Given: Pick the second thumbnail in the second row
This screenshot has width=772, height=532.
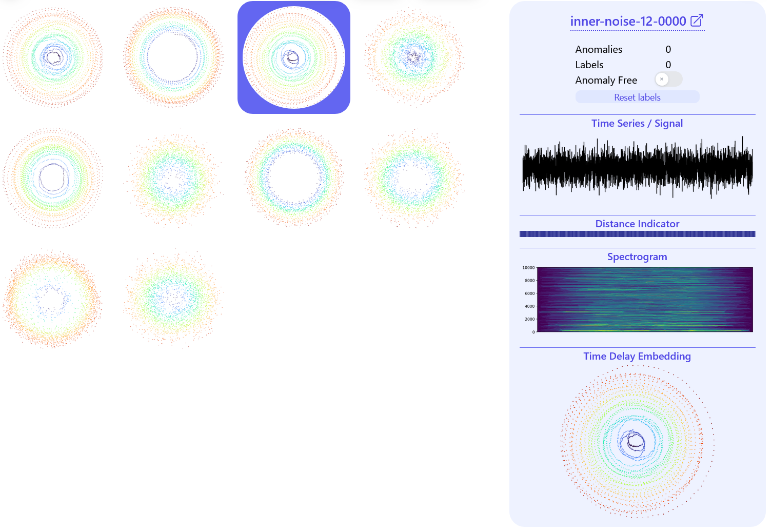Looking at the screenshot, I should coord(173,178).
